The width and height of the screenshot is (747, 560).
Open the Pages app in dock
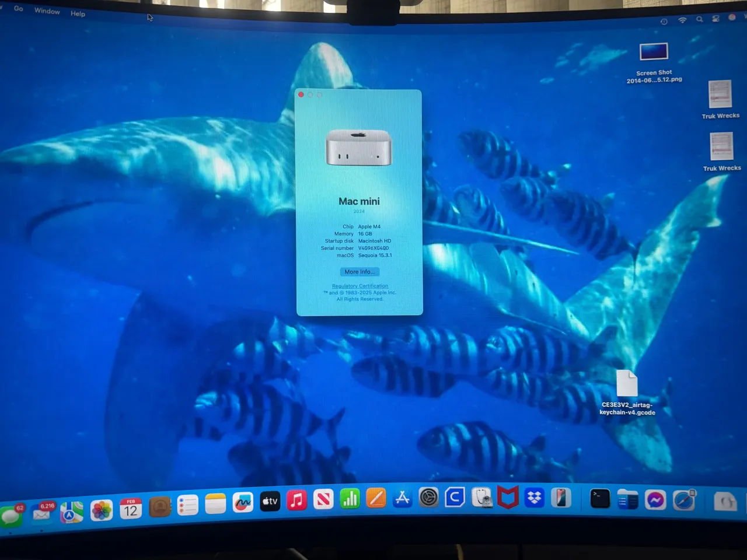click(x=376, y=498)
